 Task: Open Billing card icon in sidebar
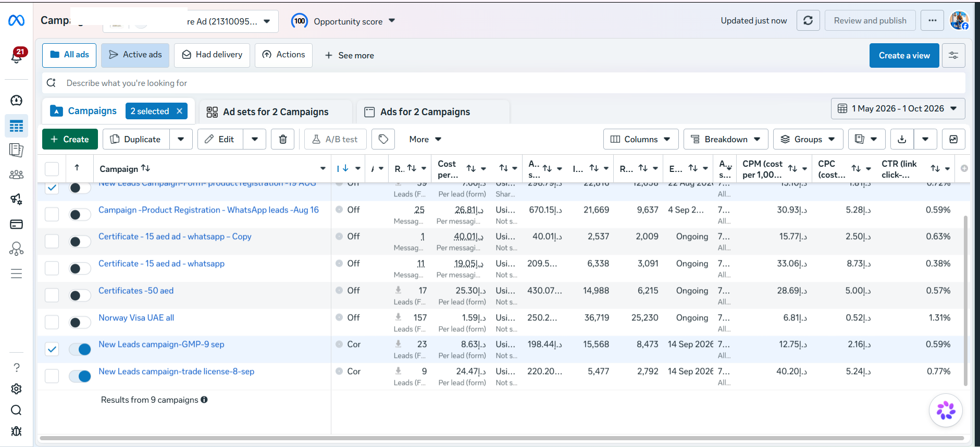coord(17,224)
